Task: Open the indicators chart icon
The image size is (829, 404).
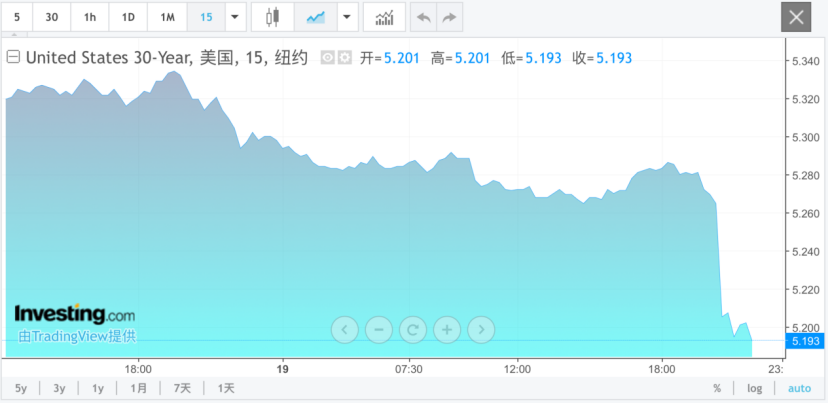Action: coord(384,17)
